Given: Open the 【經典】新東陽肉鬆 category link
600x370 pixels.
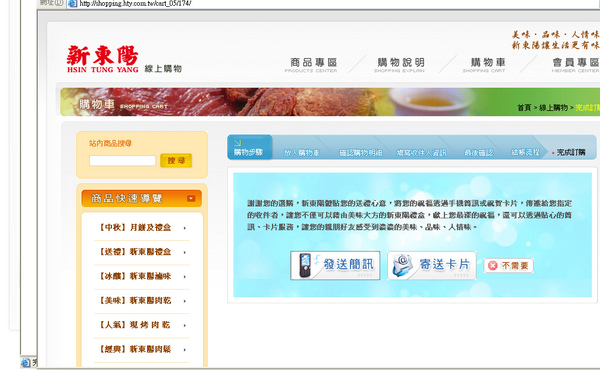Looking at the screenshot, I should [x=135, y=349].
